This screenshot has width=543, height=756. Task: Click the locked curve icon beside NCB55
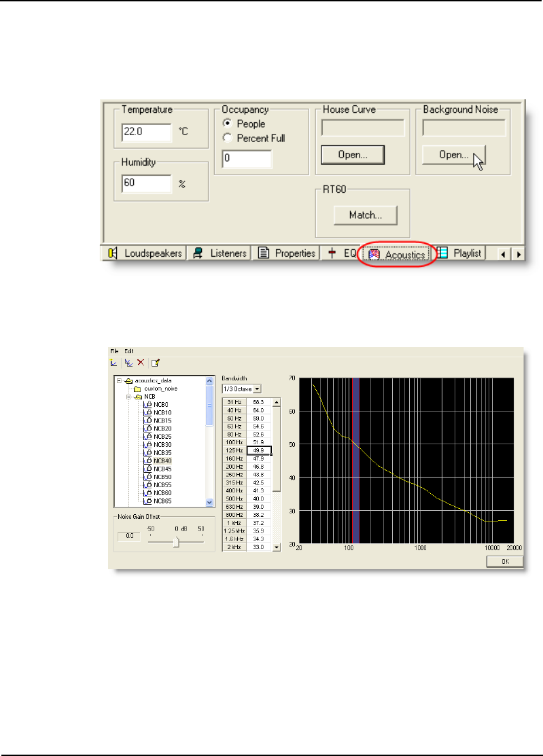coord(147,485)
